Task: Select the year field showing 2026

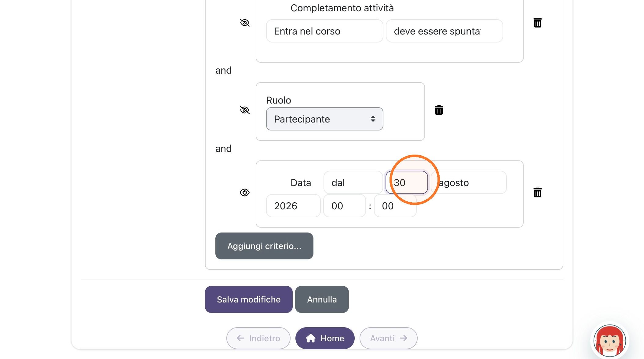Action: (293, 206)
